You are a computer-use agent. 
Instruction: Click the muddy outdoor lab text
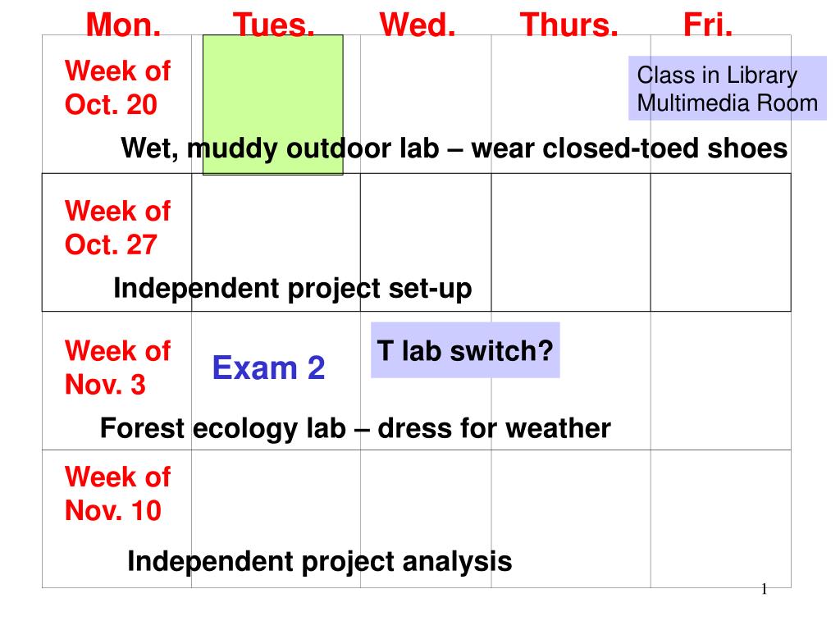[454, 148]
